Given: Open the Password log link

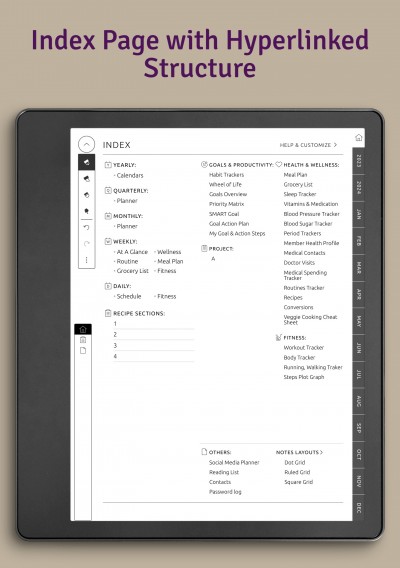Looking at the screenshot, I should [225, 492].
